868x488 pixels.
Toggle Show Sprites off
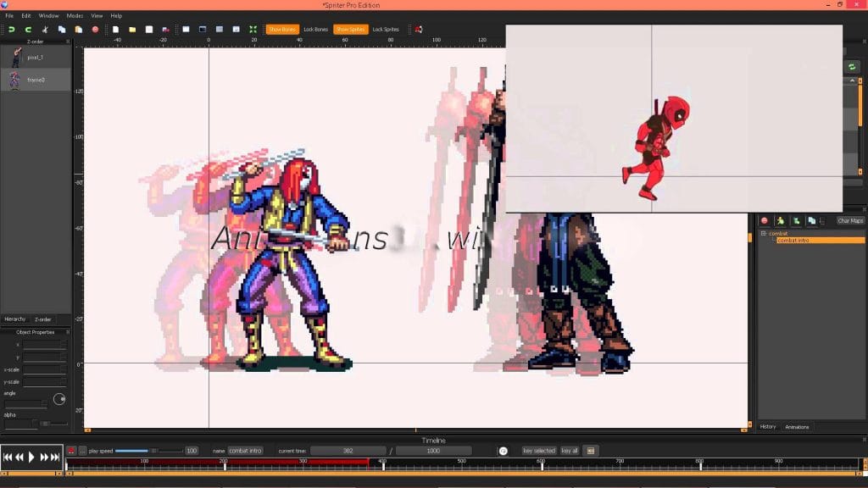click(x=349, y=29)
